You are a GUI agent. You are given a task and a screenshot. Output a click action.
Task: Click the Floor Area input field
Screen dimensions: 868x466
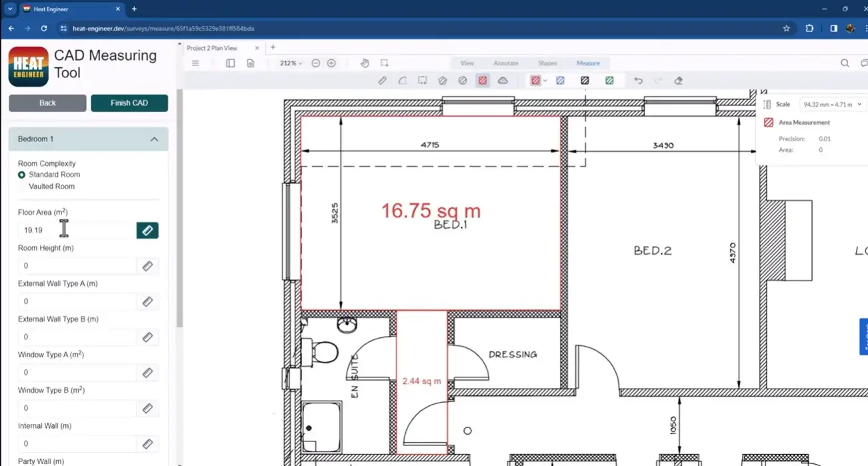coord(77,231)
